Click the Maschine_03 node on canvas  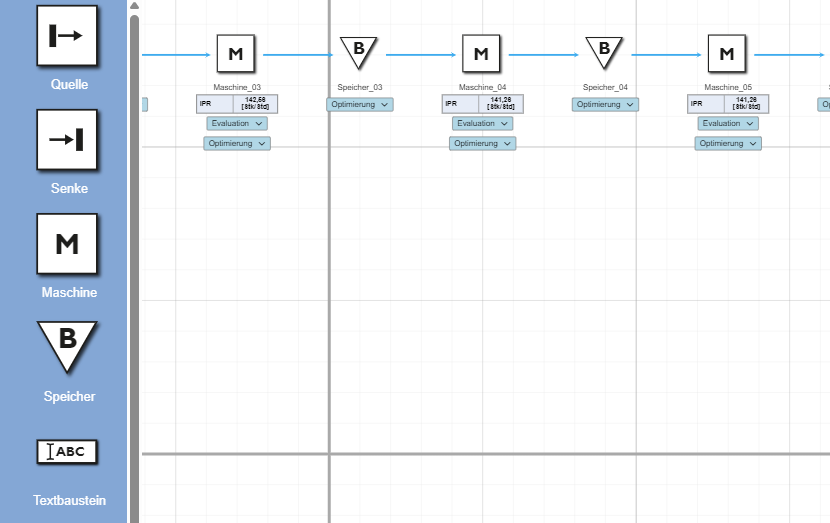pyautogui.click(x=236, y=54)
